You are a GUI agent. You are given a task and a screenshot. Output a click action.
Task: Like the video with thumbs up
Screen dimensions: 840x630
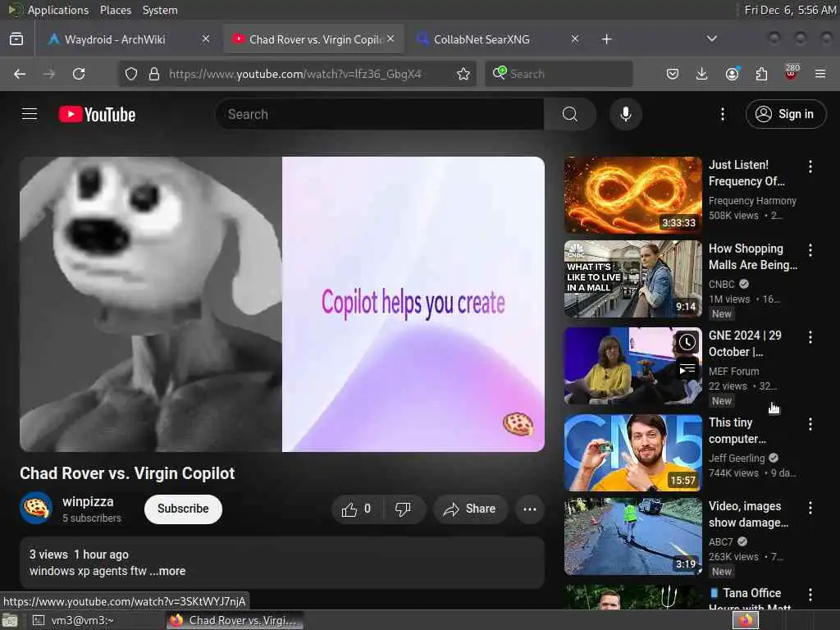(x=356, y=509)
